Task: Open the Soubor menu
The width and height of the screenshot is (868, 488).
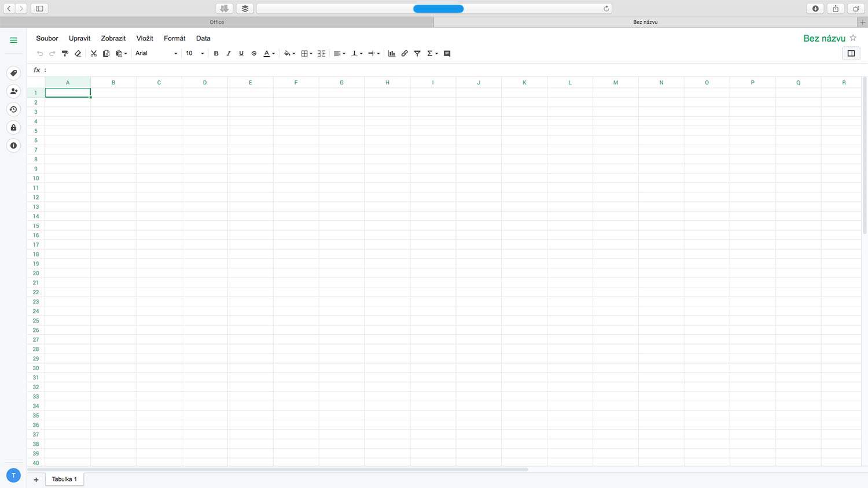Action: pyautogui.click(x=47, y=38)
